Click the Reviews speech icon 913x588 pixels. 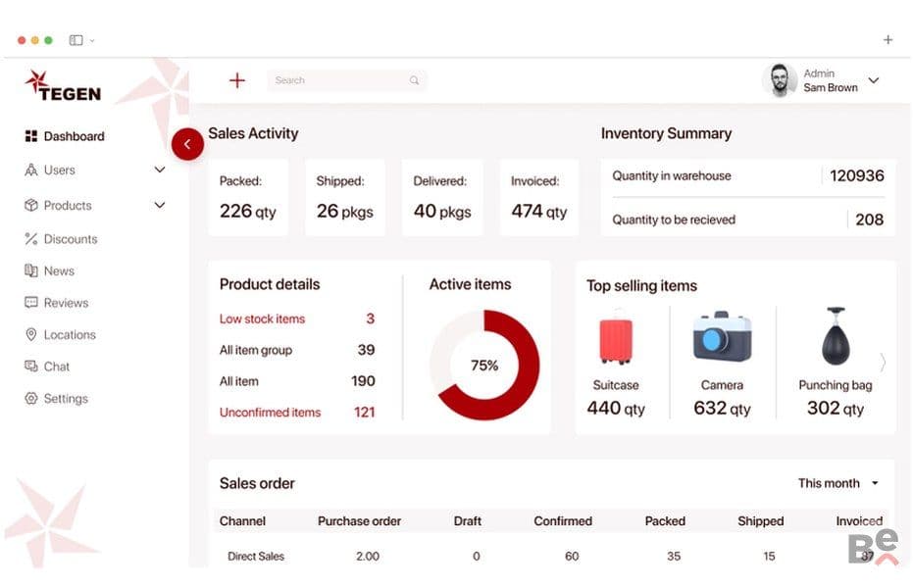30,303
